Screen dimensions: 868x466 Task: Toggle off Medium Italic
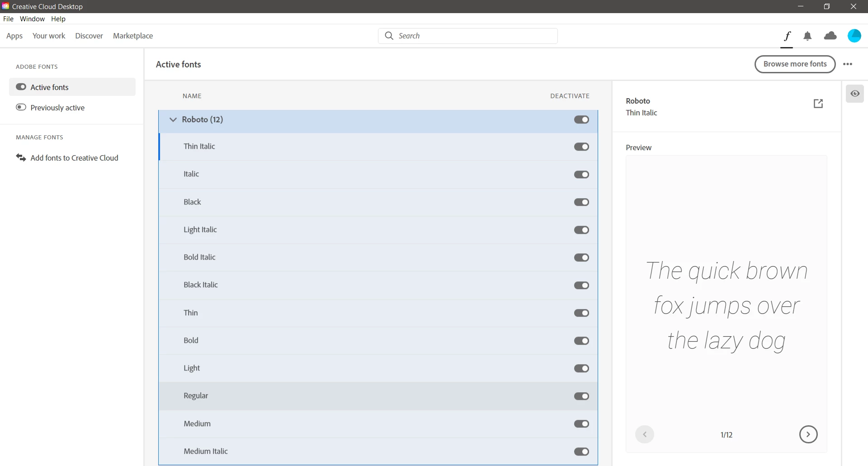tap(581, 452)
